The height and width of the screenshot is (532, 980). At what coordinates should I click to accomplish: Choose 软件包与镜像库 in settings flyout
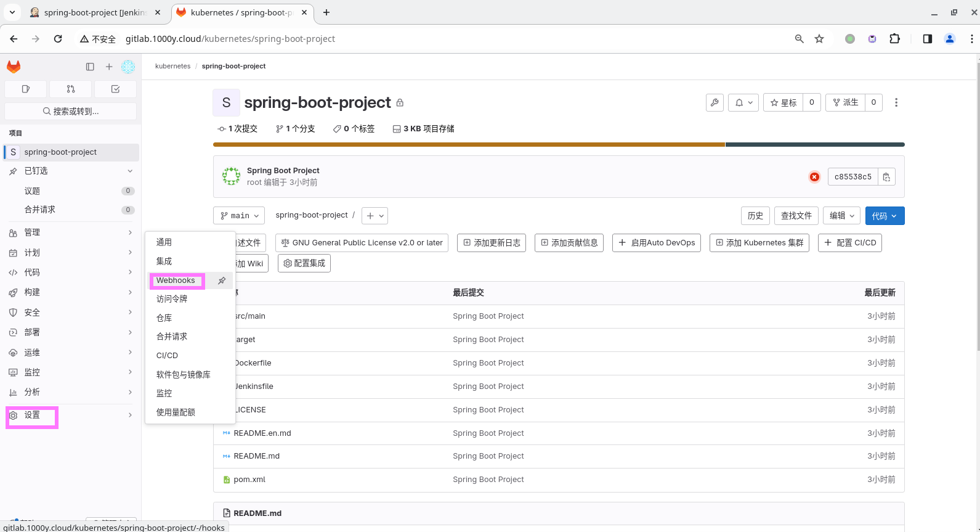coord(190,375)
